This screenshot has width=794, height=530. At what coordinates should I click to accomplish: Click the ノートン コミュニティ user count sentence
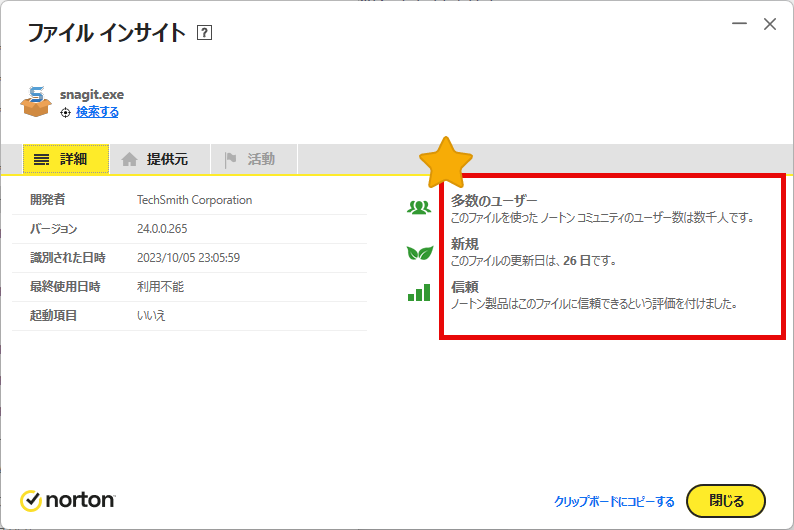[x=603, y=218]
